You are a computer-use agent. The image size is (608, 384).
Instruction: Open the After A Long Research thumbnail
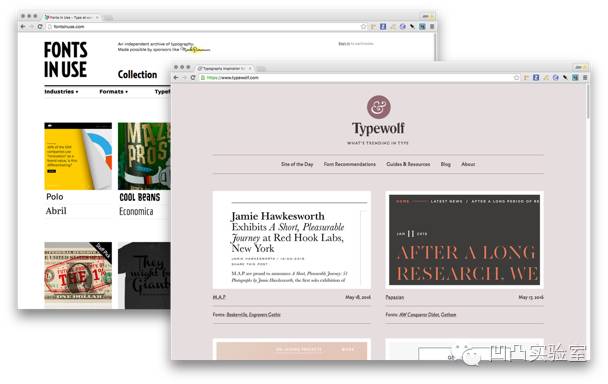click(x=464, y=240)
